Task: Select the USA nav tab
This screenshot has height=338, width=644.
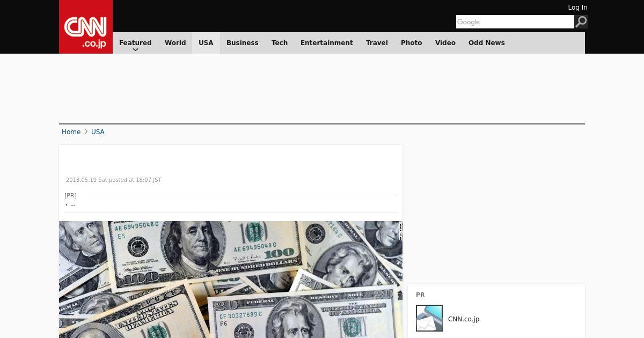Action: 206,43
